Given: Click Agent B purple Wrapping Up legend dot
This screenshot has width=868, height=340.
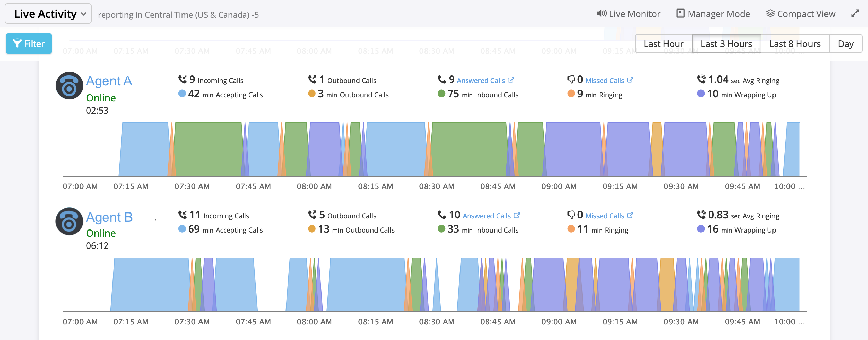Looking at the screenshot, I should click(x=701, y=229).
